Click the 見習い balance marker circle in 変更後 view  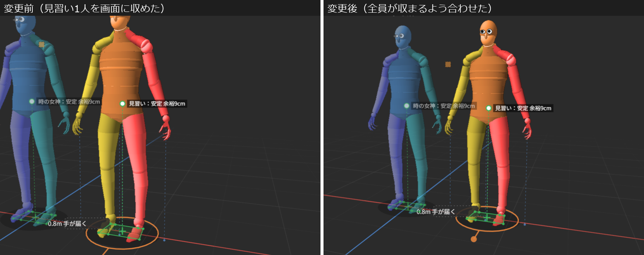(489, 108)
